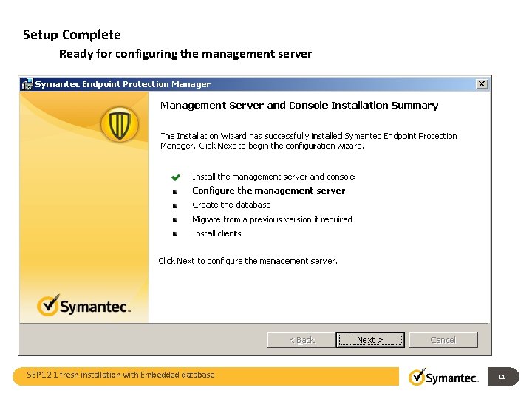532x399 pixels.
Task: Click 'Install clients' step text
Action: (216, 233)
